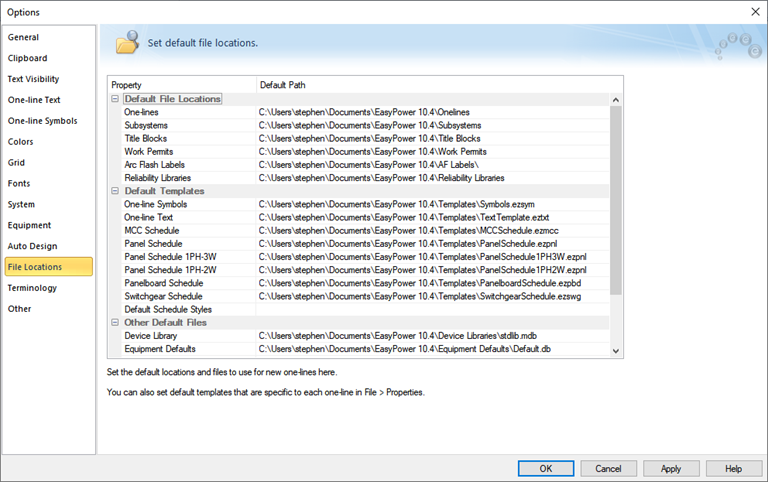Close the Options dialog window

(754, 11)
